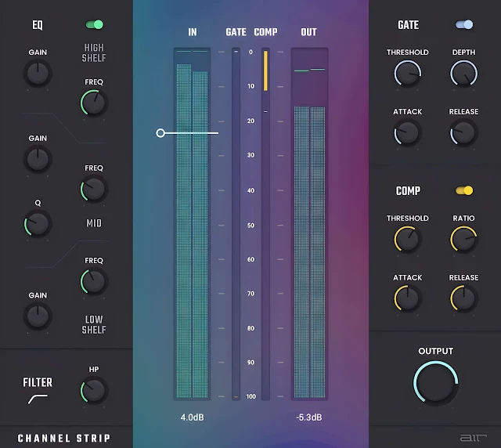
Task: Click the Comp RELEASE knob
Action: [x=463, y=298]
